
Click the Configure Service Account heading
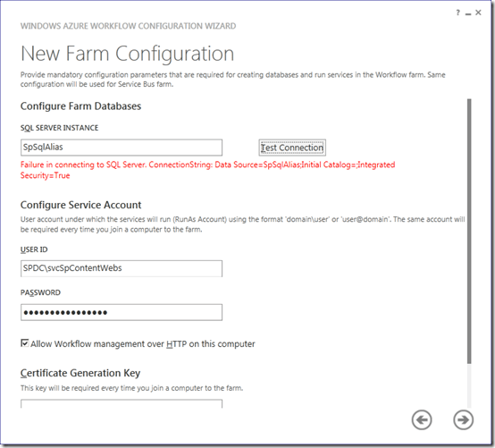[x=80, y=205]
